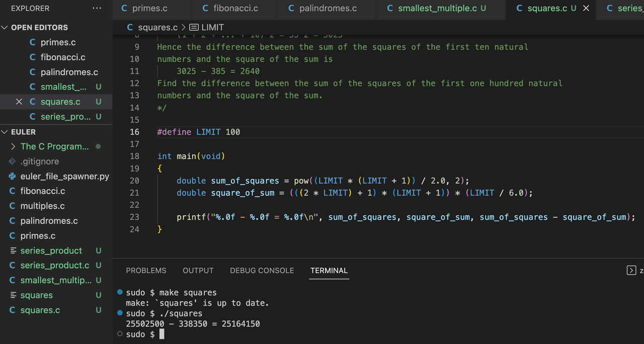Click line number 16 in gutter
Viewport: 644px width, 344px height.
pyautogui.click(x=134, y=132)
